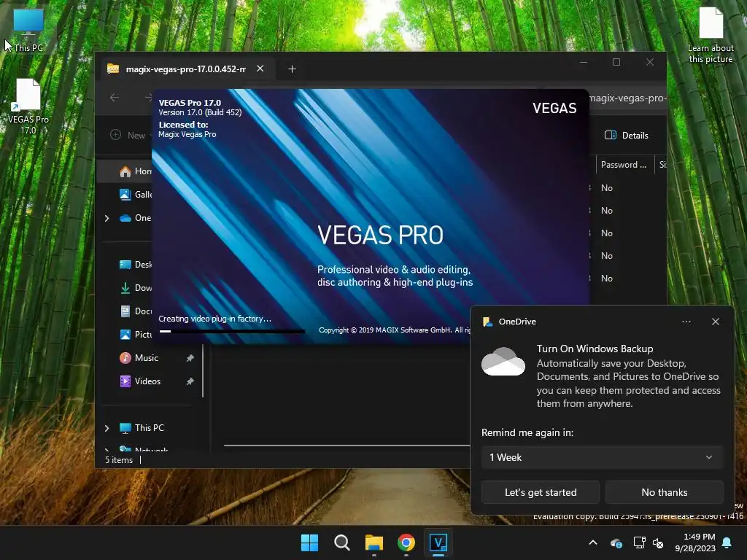Open taskbar Search
The width and height of the screenshot is (747, 560).
point(342,542)
